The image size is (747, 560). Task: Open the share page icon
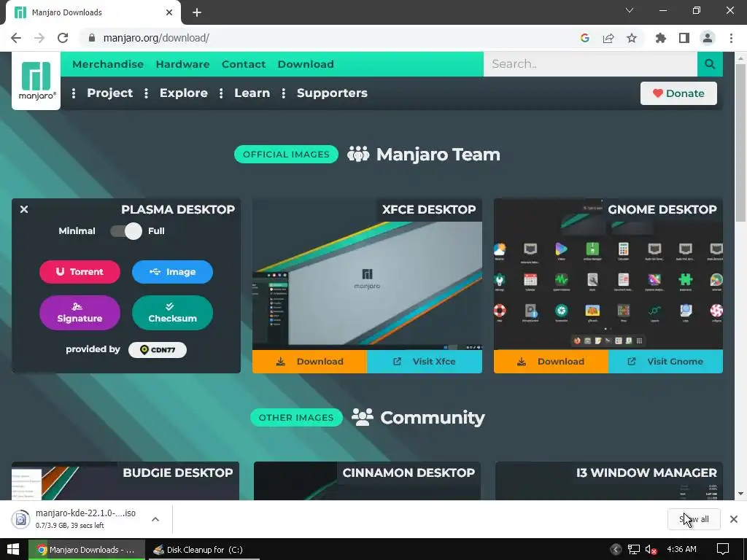click(x=608, y=38)
